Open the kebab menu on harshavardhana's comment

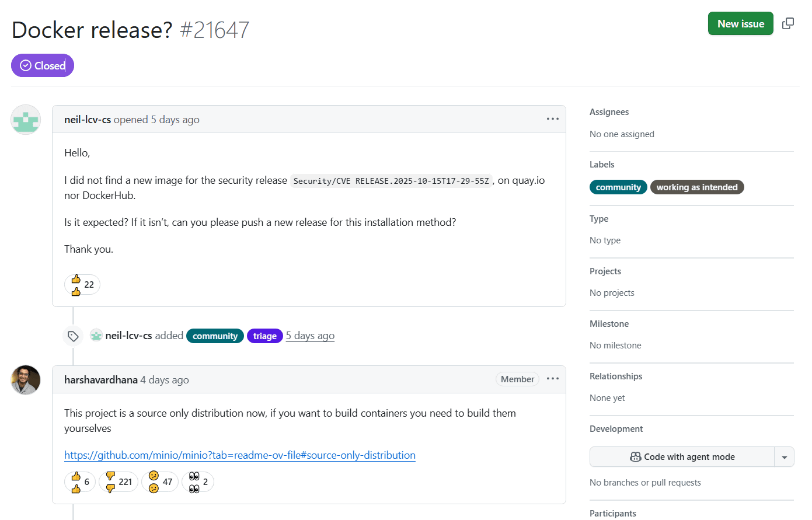click(x=552, y=379)
